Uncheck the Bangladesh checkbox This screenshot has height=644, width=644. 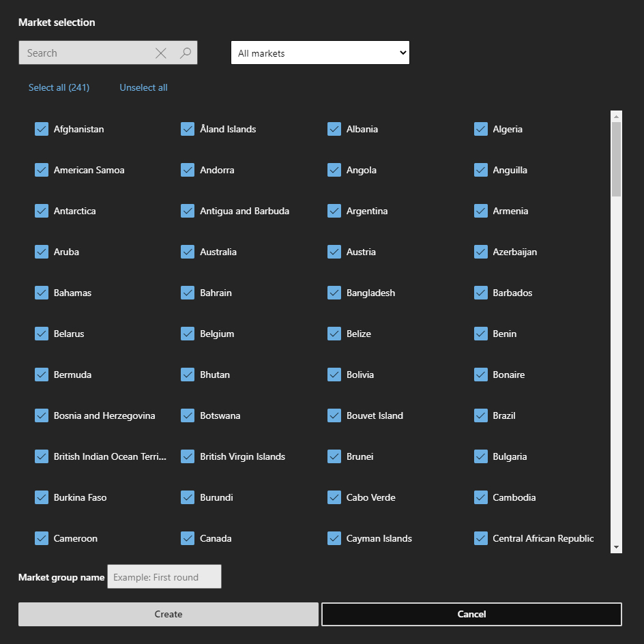[x=334, y=293]
